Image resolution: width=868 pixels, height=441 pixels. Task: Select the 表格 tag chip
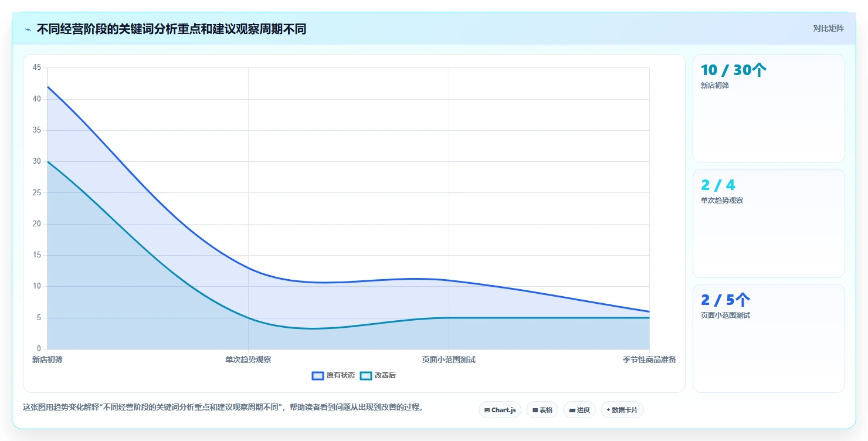coord(542,410)
